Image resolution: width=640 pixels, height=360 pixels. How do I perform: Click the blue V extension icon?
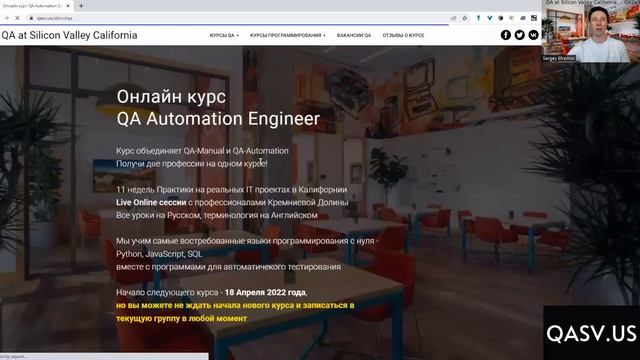pyautogui.click(x=489, y=18)
